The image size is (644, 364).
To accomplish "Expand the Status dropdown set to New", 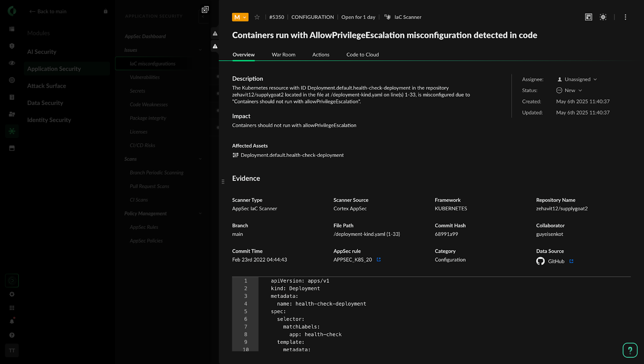I will pos(569,90).
